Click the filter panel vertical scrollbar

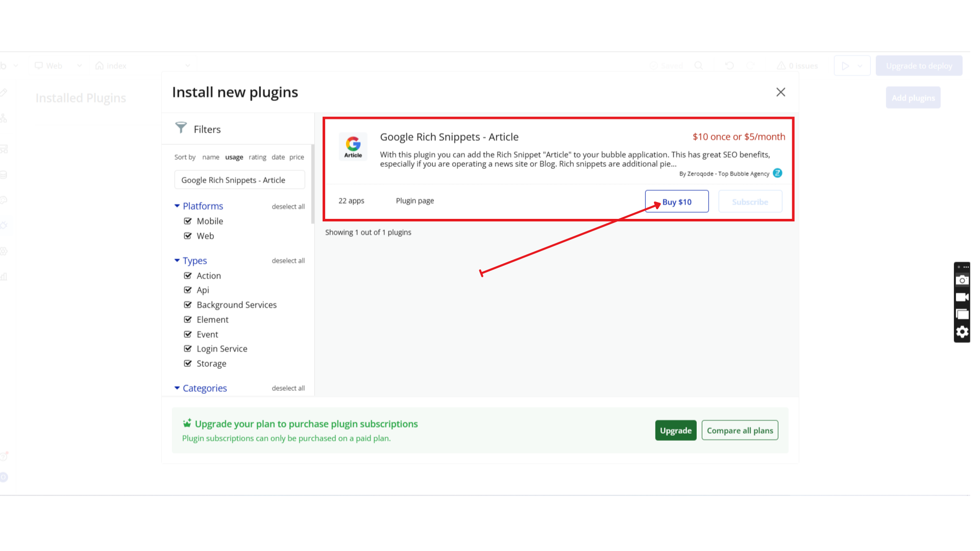pyautogui.click(x=312, y=184)
